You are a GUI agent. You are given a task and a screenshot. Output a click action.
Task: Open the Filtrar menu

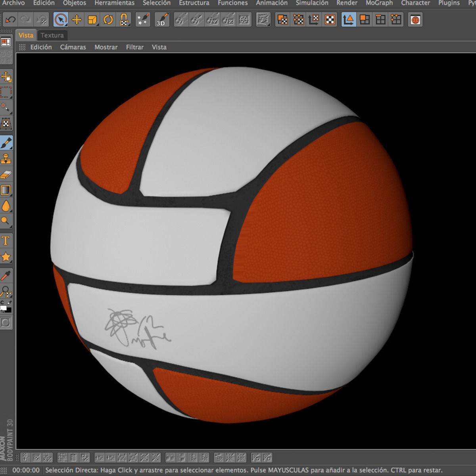coord(135,47)
